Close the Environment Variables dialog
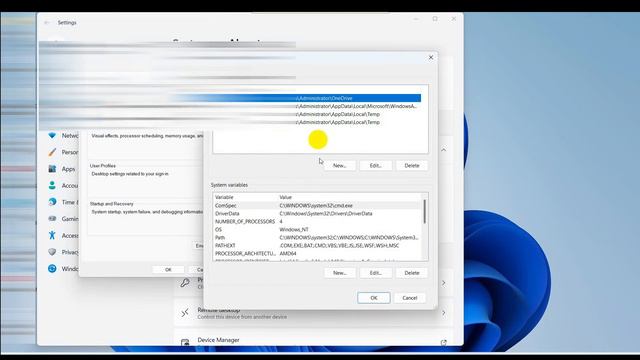 tap(431, 58)
